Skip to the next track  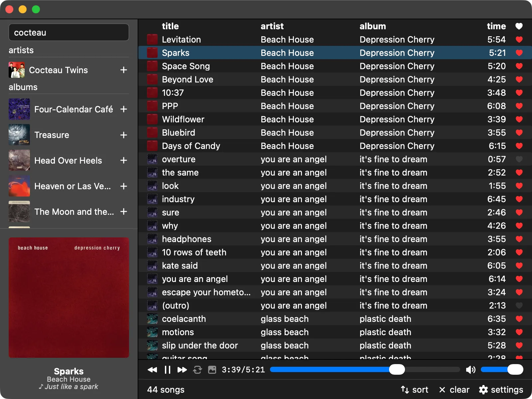click(182, 370)
